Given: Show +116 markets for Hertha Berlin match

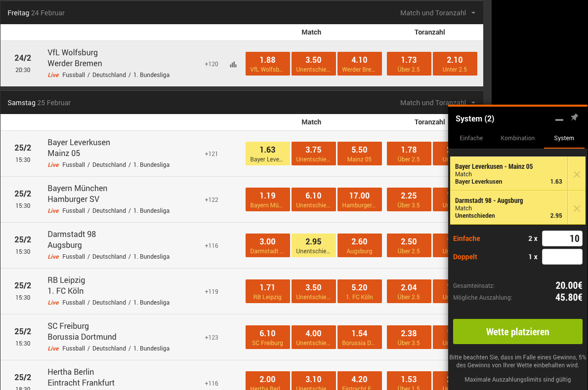Looking at the screenshot, I should [x=211, y=383].
